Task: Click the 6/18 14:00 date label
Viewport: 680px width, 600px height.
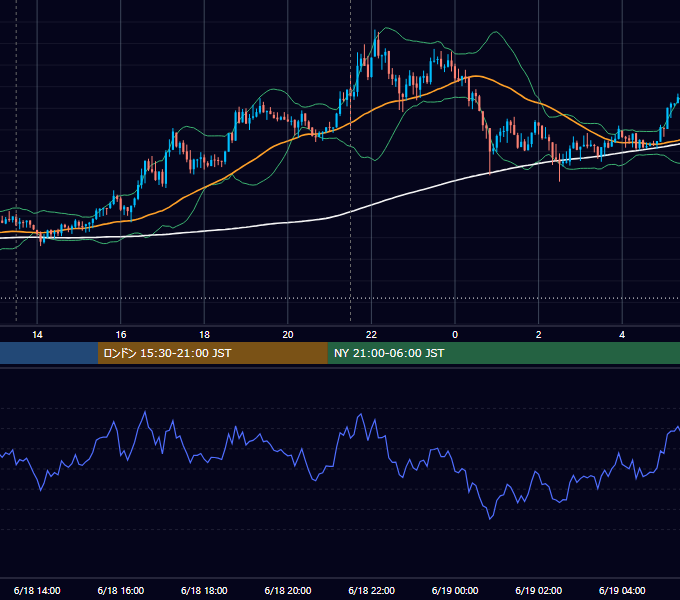Action: [37, 590]
